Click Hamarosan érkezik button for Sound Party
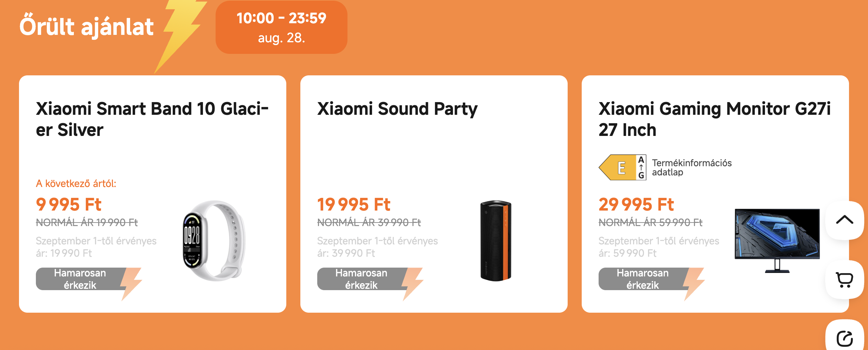 [362, 279]
